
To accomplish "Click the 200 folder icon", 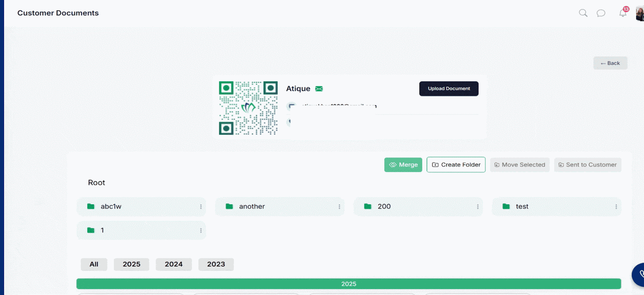I will [368, 206].
